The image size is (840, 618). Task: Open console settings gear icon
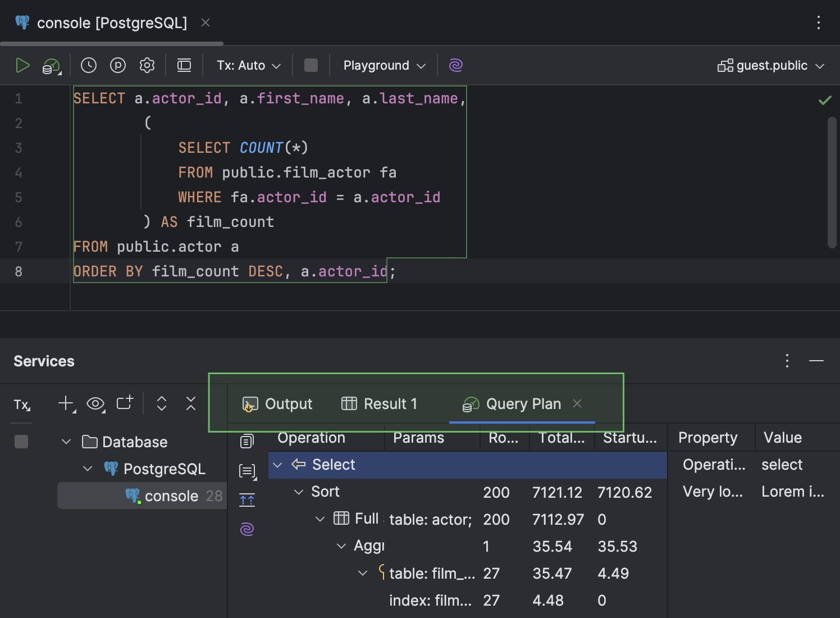147,66
